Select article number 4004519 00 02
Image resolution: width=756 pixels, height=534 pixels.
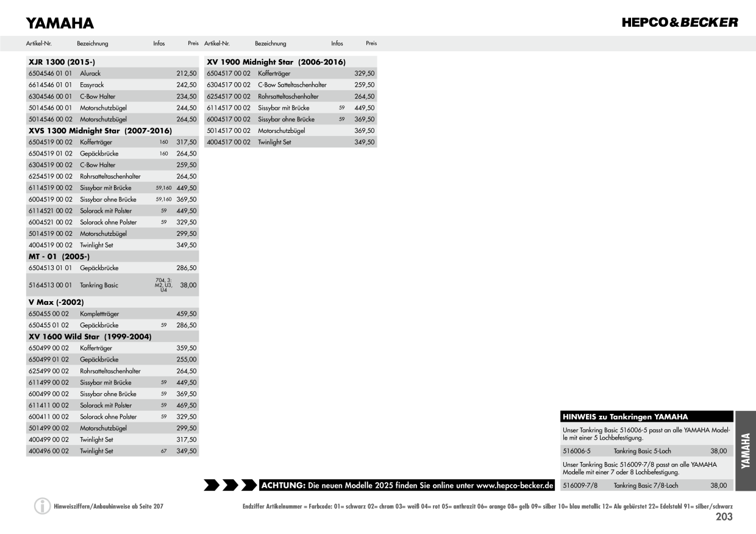click(50, 245)
